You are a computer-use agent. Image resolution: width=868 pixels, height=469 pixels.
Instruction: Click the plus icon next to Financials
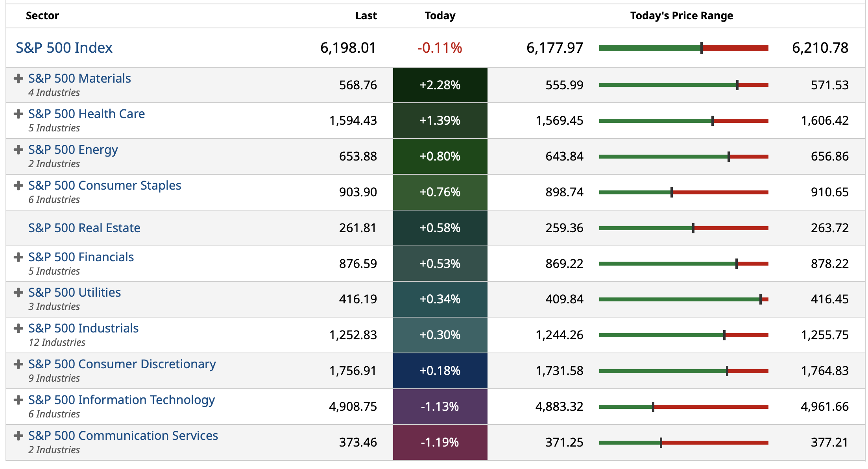click(x=18, y=257)
